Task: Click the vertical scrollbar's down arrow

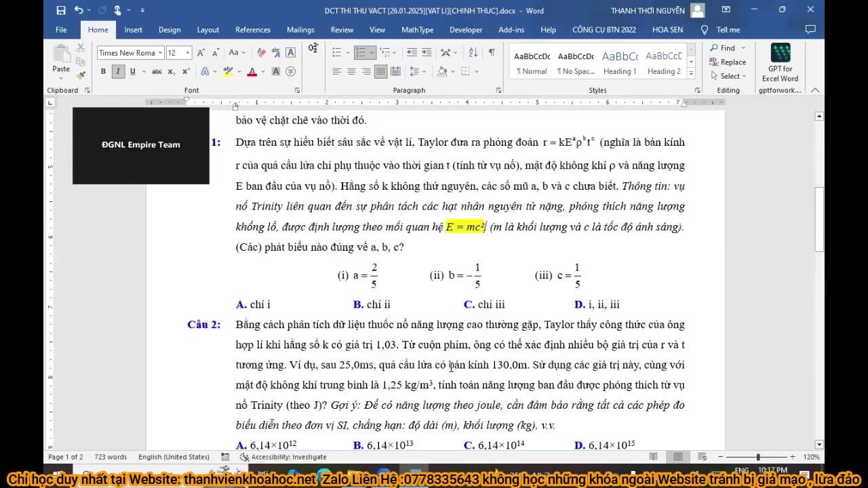Action: [x=819, y=445]
